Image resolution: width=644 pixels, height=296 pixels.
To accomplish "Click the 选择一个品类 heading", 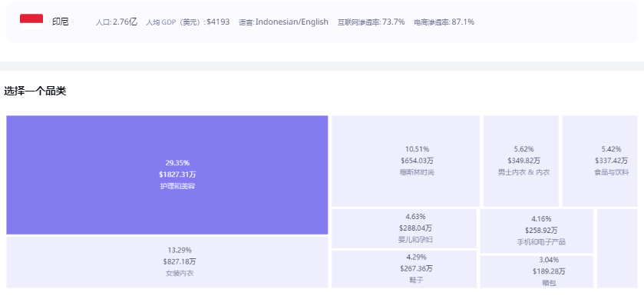I will [x=35, y=91].
